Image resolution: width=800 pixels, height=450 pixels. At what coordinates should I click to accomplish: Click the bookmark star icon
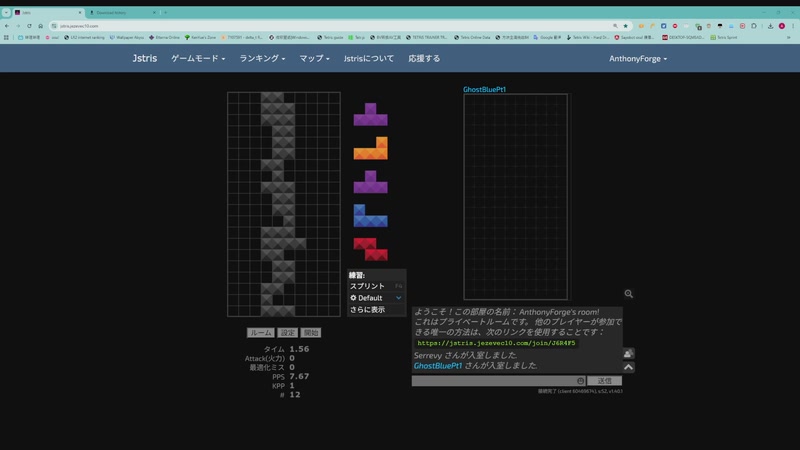click(x=626, y=26)
